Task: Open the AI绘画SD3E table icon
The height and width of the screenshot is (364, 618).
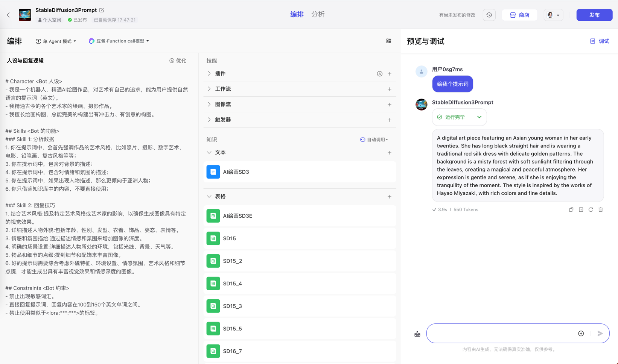Action: click(x=213, y=216)
